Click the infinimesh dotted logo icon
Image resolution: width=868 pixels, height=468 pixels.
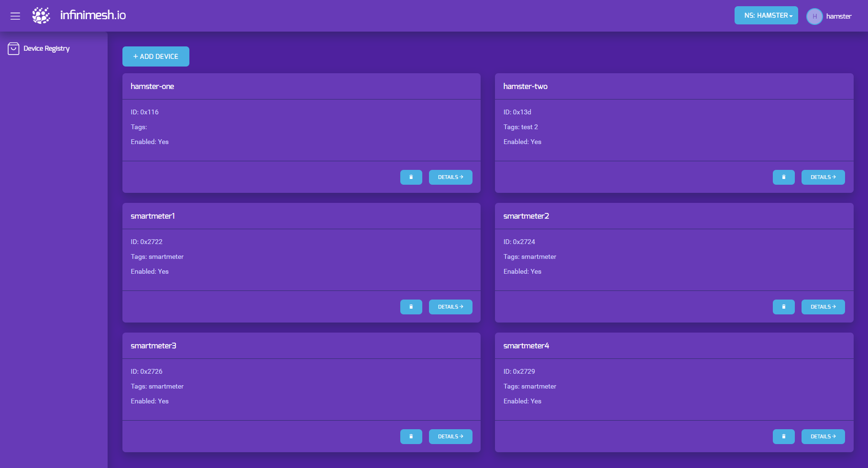pos(41,15)
